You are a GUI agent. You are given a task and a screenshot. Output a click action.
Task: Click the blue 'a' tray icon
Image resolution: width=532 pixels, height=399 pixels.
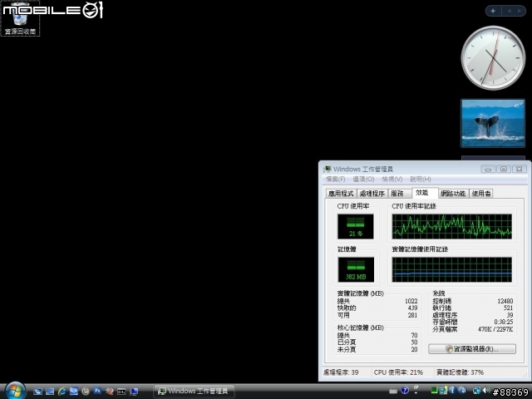(463, 391)
